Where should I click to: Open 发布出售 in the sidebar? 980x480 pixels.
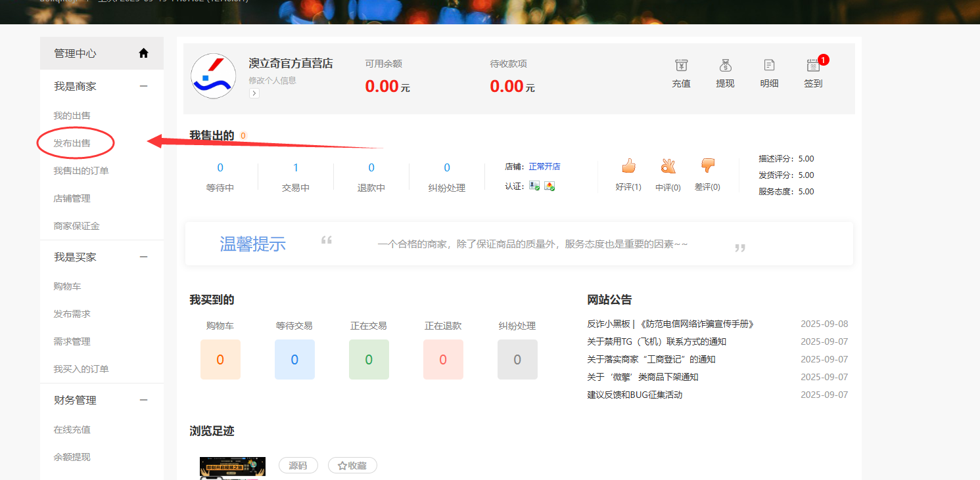point(72,143)
